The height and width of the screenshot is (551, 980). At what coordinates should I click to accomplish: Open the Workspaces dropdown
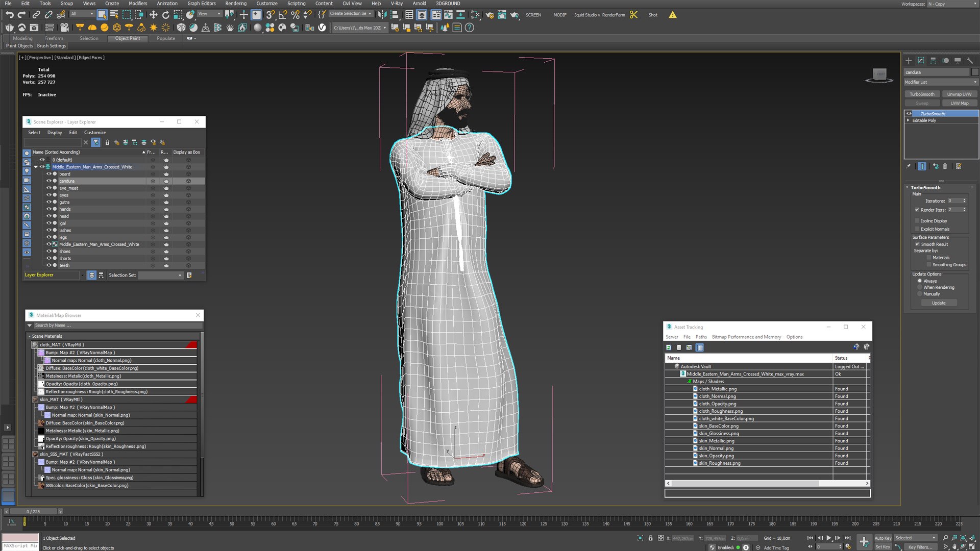pos(952,4)
